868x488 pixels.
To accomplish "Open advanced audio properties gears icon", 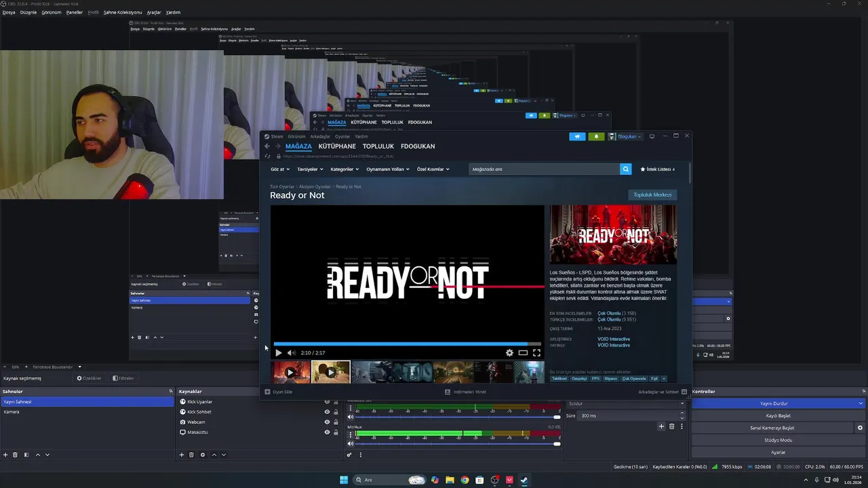I will (x=350, y=455).
